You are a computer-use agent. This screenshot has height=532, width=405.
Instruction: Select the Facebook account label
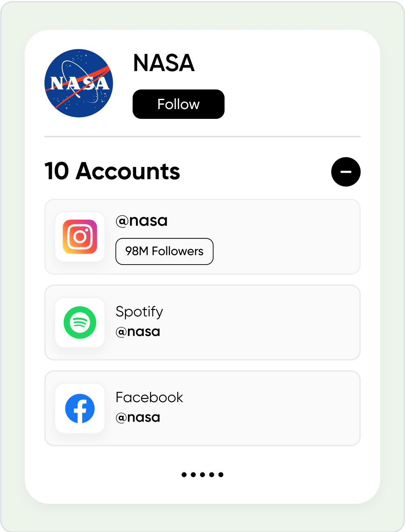pos(149,397)
